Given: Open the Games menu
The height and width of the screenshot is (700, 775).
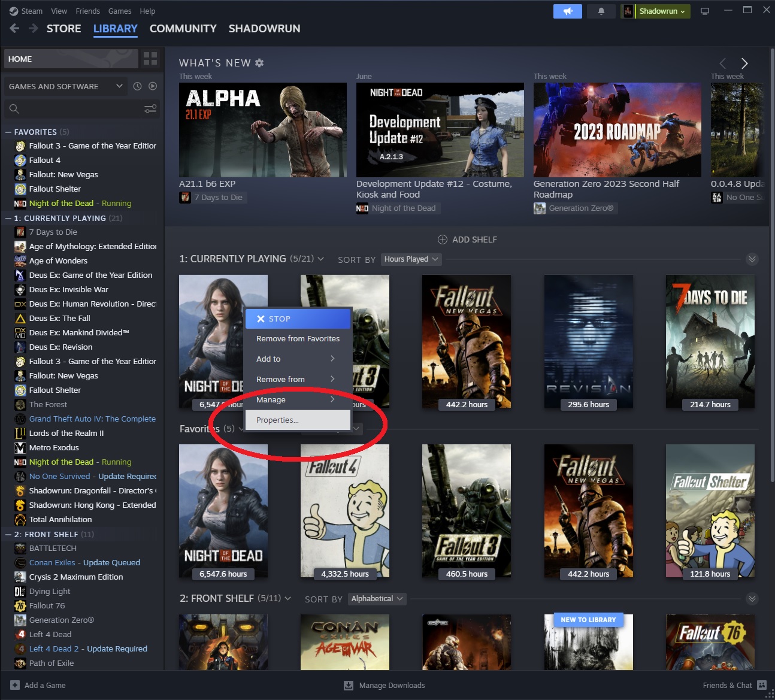Looking at the screenshot, I should point(120,11).
